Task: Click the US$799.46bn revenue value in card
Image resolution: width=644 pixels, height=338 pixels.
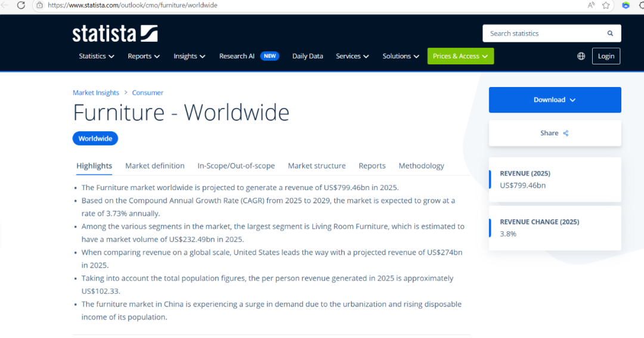Action: click(523, 185)
